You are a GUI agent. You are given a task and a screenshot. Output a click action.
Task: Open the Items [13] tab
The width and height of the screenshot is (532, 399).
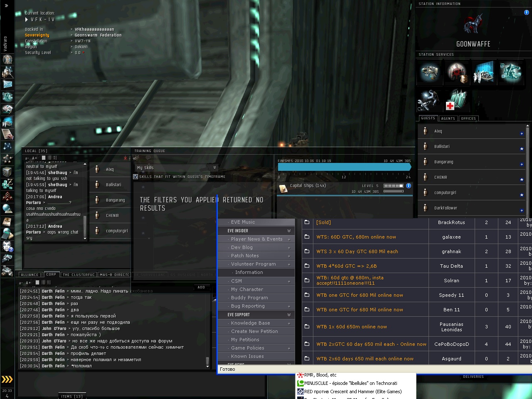click(x=72, y=397)
